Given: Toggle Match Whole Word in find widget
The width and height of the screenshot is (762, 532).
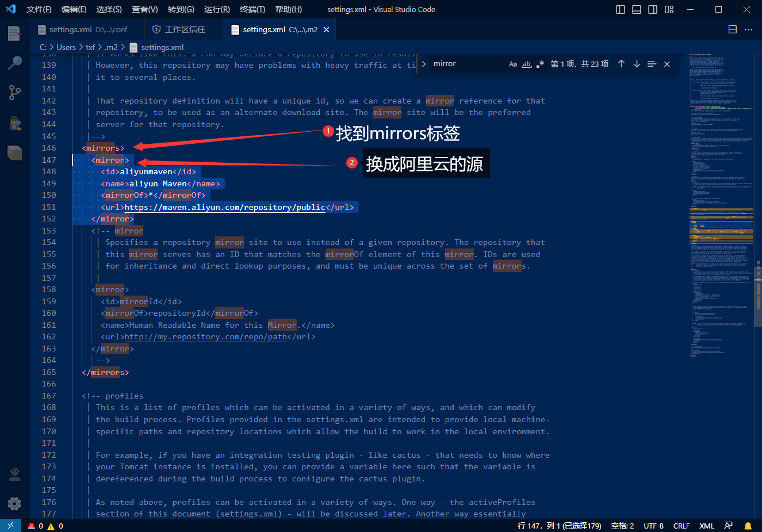Looking at the screenshot, I should (527, 64).
